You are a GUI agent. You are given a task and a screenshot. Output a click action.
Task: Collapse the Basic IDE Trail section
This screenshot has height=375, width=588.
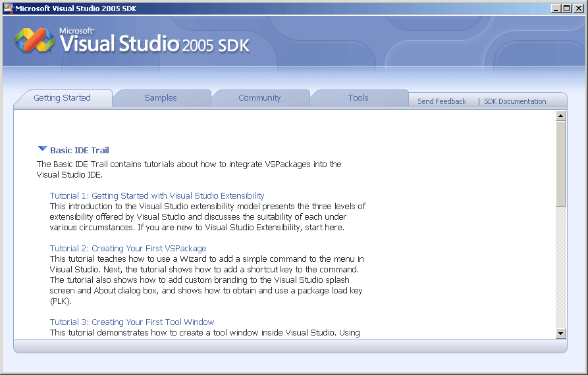(x=43, y=149)
